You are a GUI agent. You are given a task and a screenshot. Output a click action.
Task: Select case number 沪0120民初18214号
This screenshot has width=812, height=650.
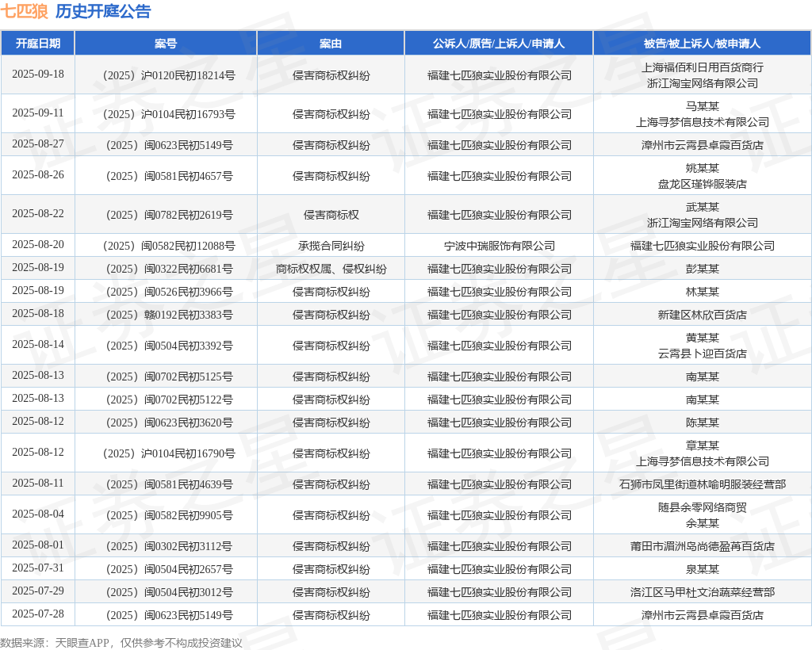[169, 75]
